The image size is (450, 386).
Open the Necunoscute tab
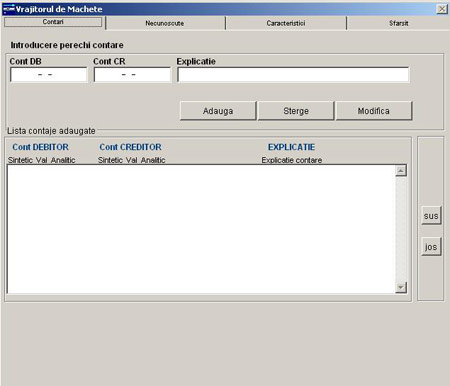(165, 23)
